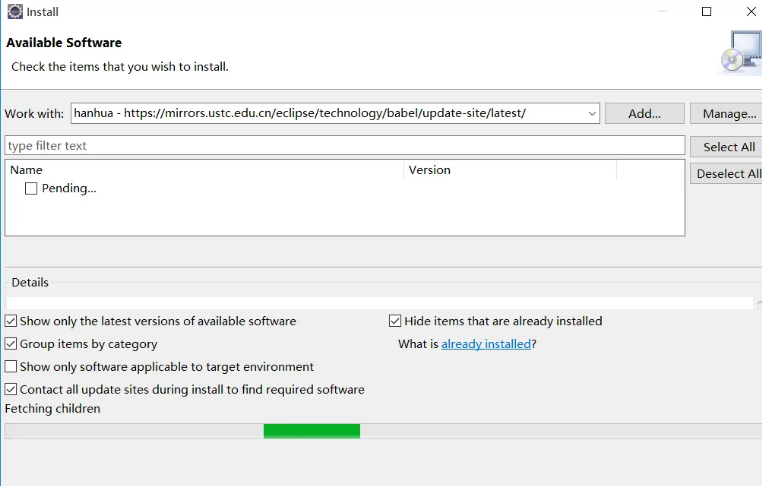Open the already installed link
The image size is (762, 486).
click(486, 344)
